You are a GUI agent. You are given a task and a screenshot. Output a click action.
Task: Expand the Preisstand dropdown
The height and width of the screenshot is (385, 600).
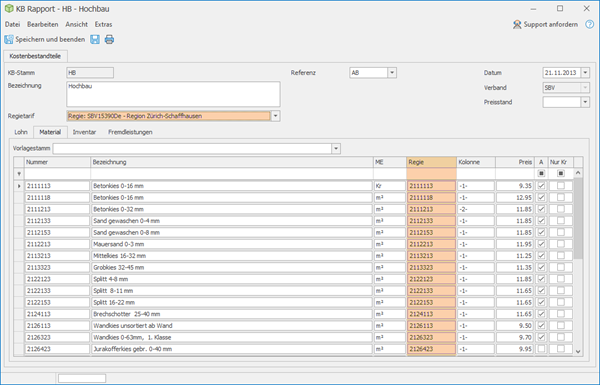(585, 102)
